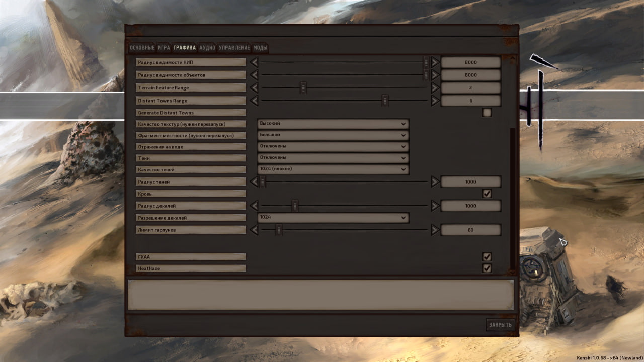Increase Лимит гарпунов with right arrow

point(435,230)
